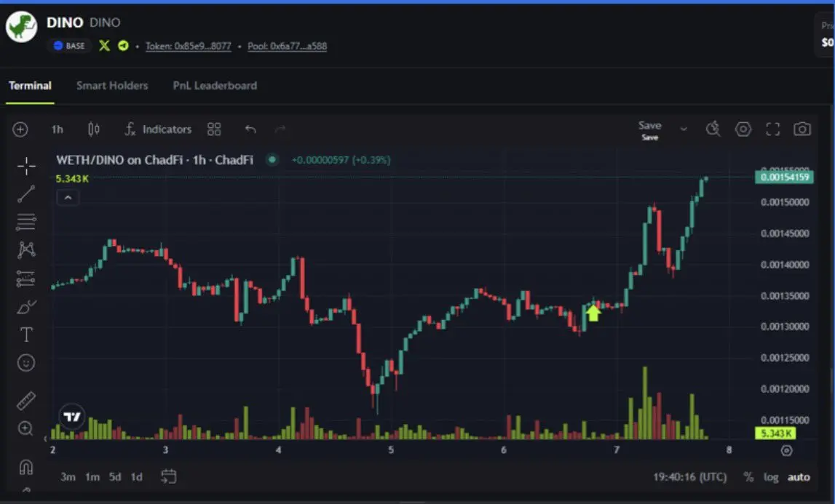Select the trend line drawing tool

click(26, 193)
